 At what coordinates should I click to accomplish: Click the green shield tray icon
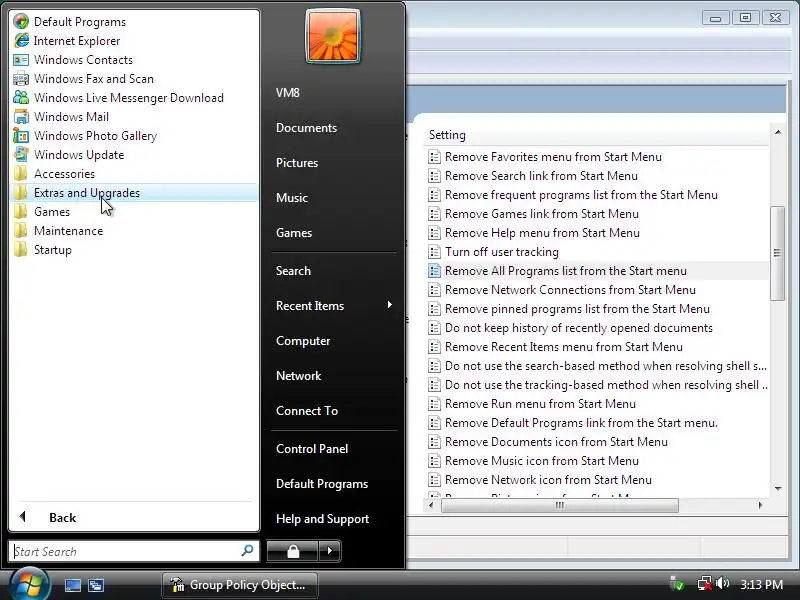(677, 584)
